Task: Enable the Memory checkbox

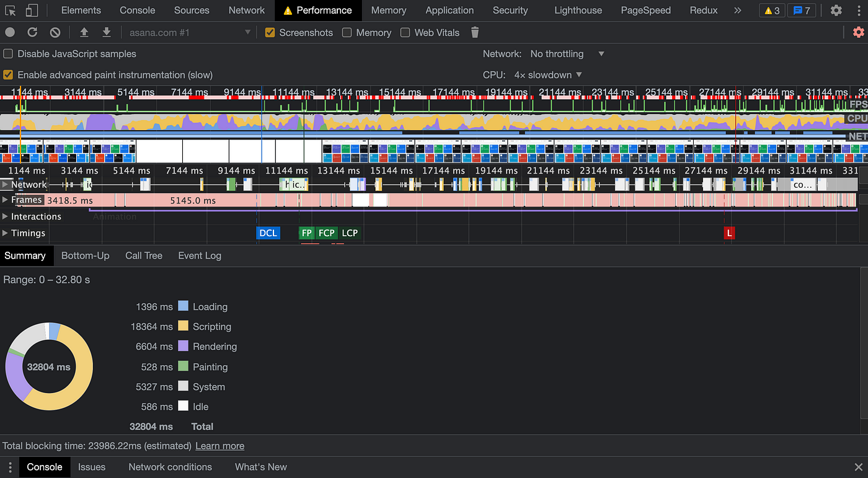Action: point(347,32)
